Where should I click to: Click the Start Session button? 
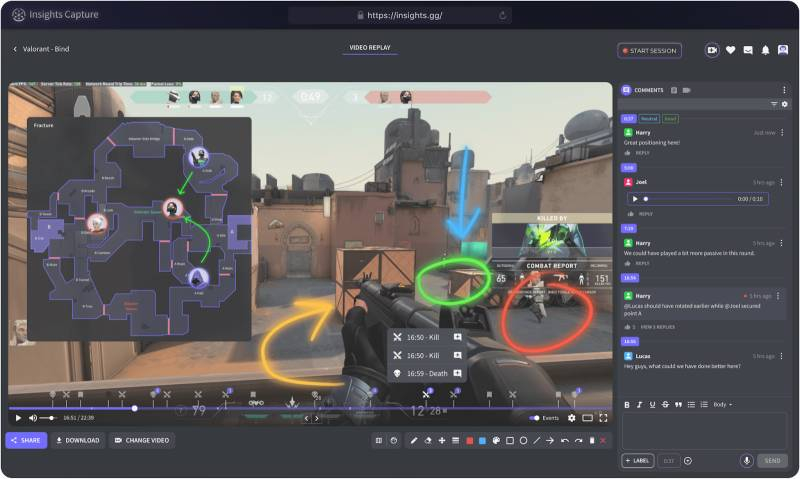tap(649, 50)
